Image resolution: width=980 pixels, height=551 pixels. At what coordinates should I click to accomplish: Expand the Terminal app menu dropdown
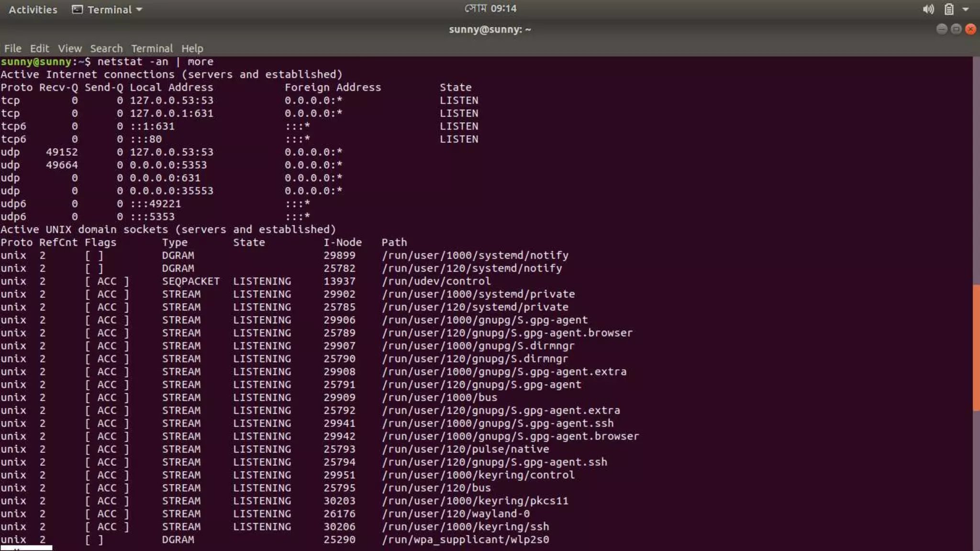point(139,10)
